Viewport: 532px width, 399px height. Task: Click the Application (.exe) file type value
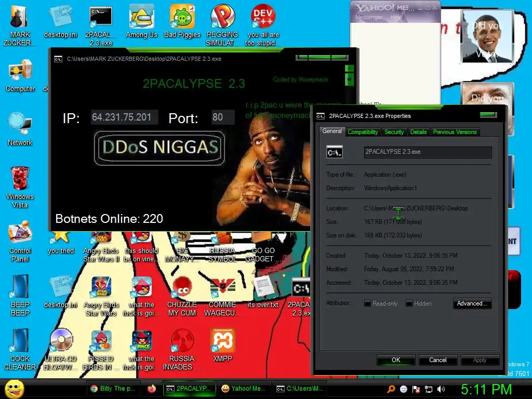tap(385, 175)
